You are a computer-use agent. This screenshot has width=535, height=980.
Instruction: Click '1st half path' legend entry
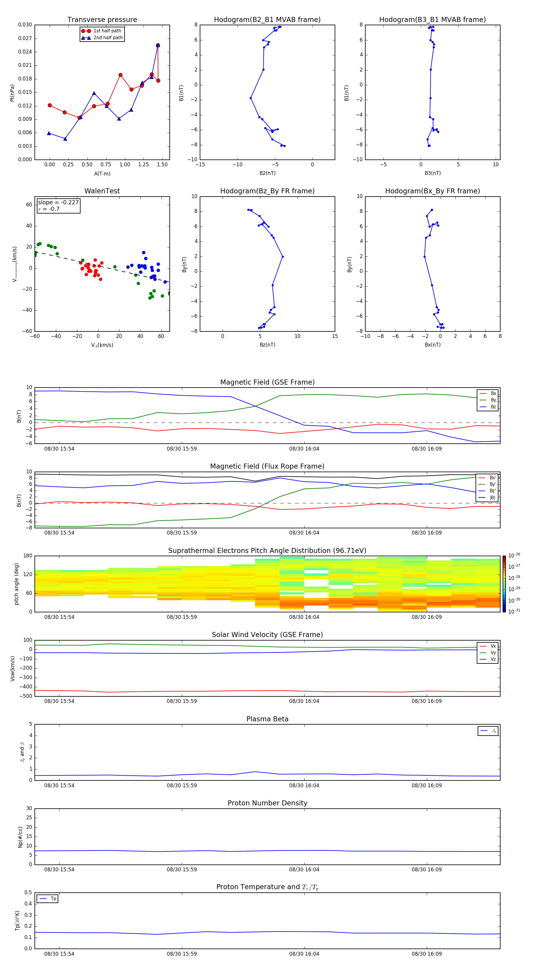tap(102, 31)
